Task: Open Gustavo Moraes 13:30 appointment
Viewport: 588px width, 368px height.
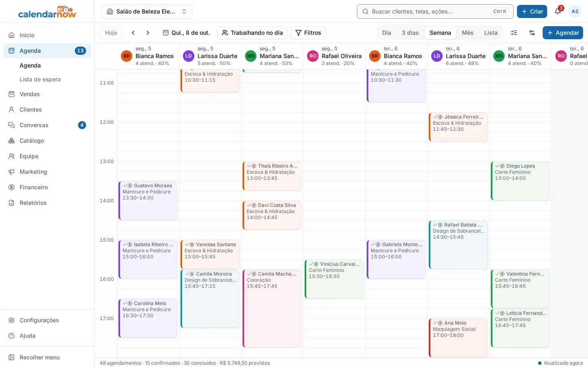Action: click(x=148, y=200)
